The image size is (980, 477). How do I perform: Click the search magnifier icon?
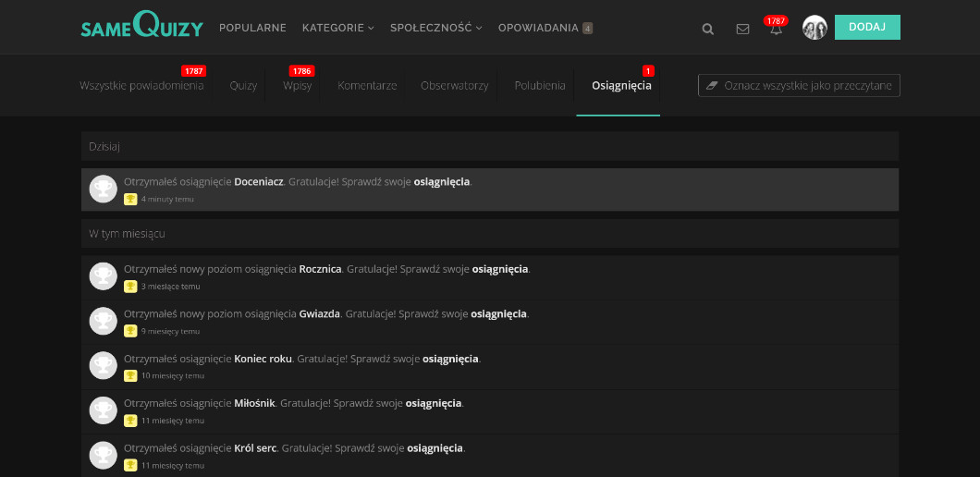click(708, 29)
